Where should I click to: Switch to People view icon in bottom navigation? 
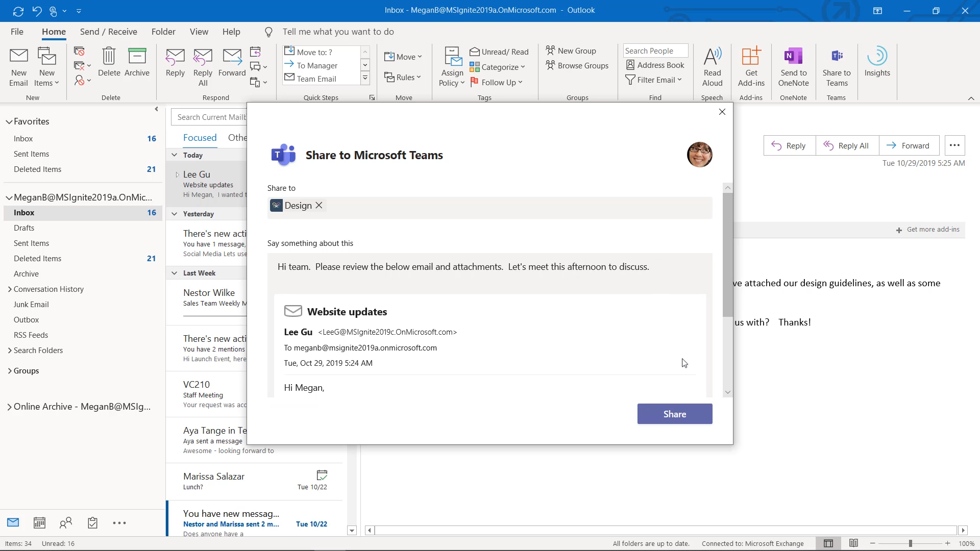pos(66,522)
